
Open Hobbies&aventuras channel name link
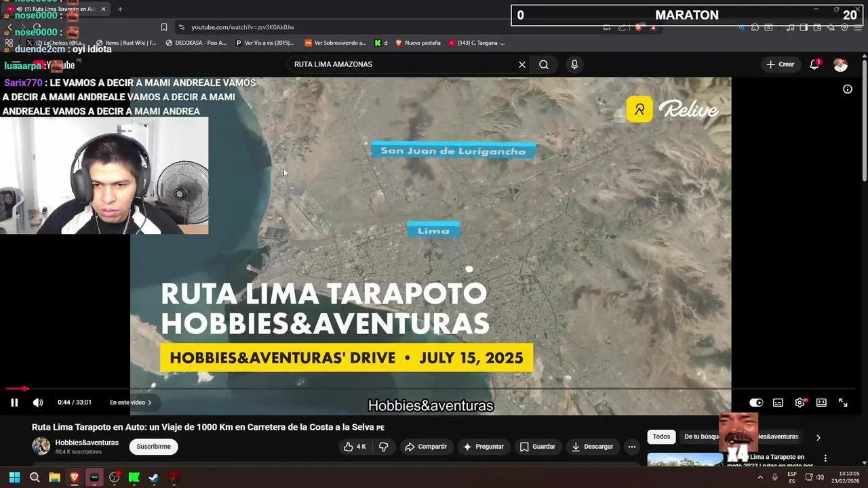point(87,443)
